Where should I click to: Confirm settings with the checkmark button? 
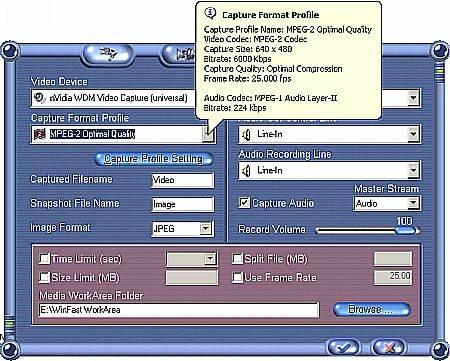click(343, 348)
